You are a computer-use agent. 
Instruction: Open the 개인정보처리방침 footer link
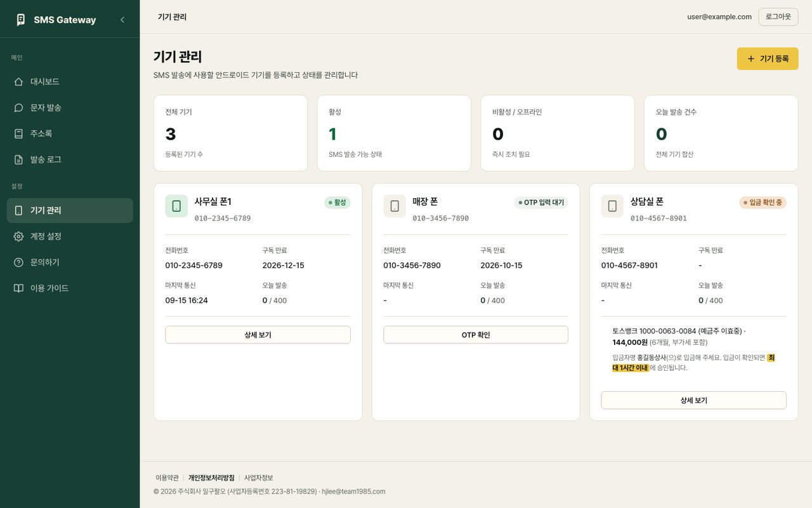point(211,478)
